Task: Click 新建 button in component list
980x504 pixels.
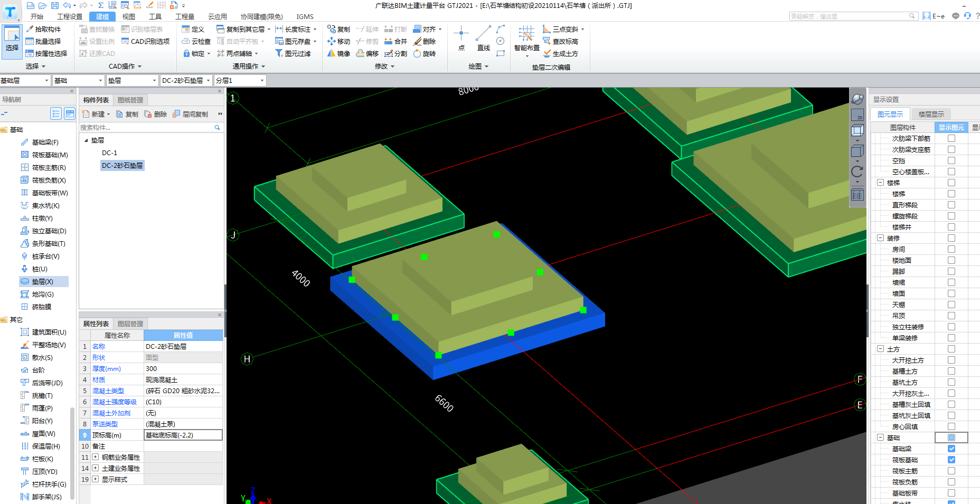Action: [96, 114]
